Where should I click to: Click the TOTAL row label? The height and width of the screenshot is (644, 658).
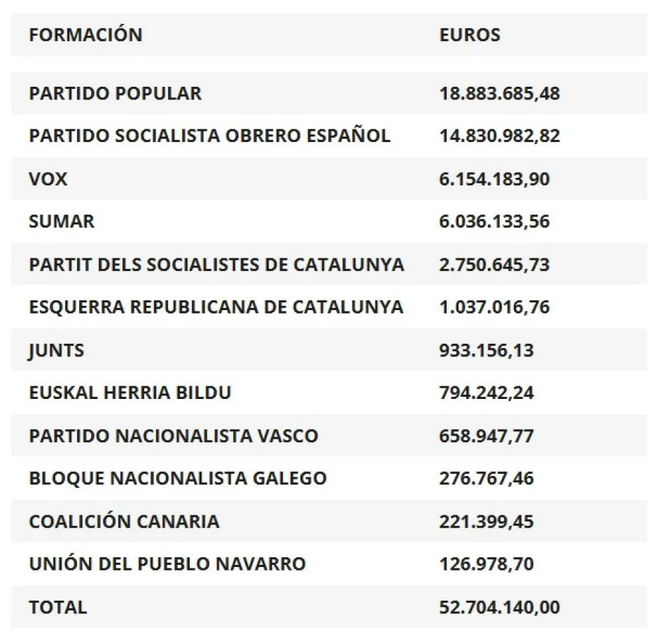click(x=58, y=608)
